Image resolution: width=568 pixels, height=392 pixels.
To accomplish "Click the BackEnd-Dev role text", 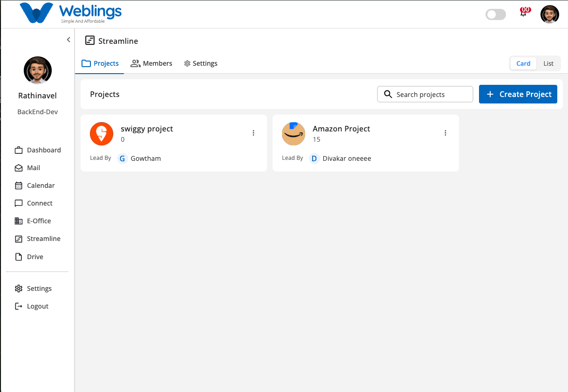I will pyautogui.click(x=38, y=112).
